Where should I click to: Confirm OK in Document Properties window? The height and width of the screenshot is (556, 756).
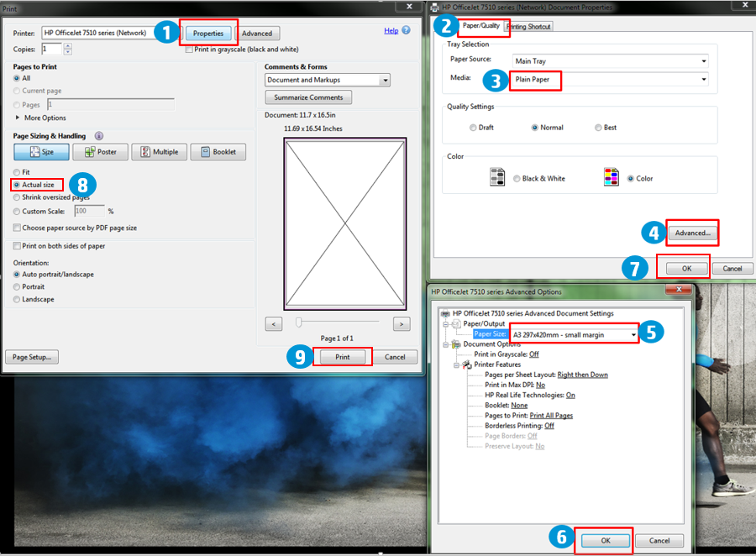click(687, 269)
